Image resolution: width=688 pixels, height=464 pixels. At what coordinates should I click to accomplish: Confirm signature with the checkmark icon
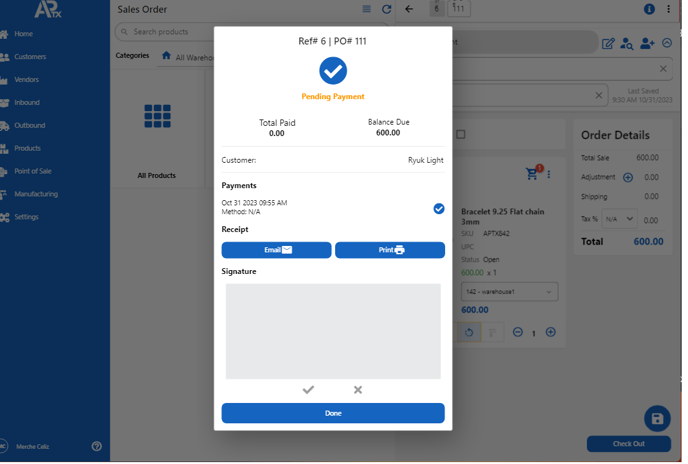click(x=308, y=390)
